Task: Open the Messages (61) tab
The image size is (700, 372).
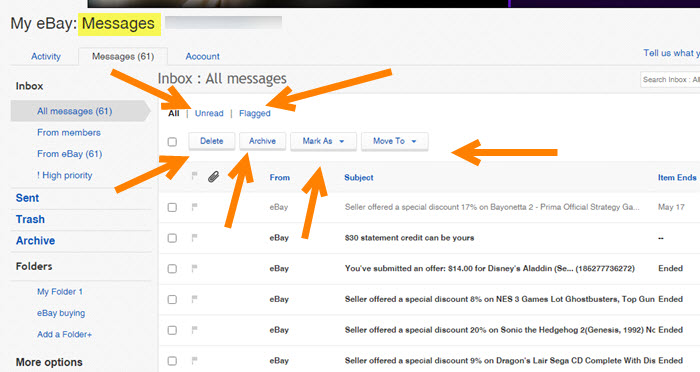Action: click(x=123, y=56)
